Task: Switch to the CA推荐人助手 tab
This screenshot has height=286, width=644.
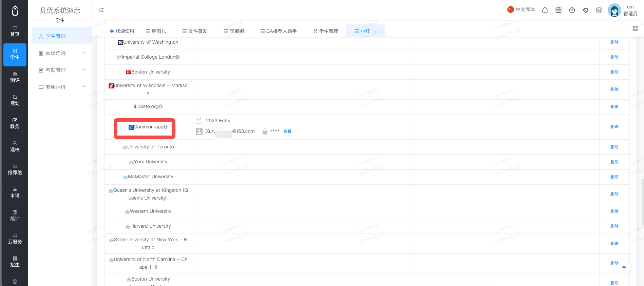Action: pos(279,31)
